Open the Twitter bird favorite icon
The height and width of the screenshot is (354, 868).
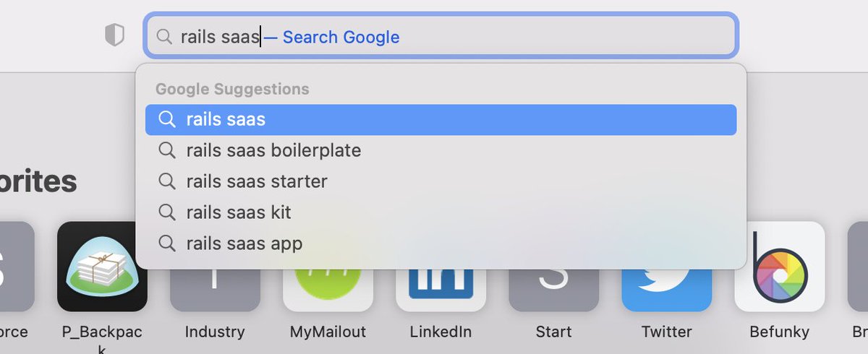[x=666, y=285]
